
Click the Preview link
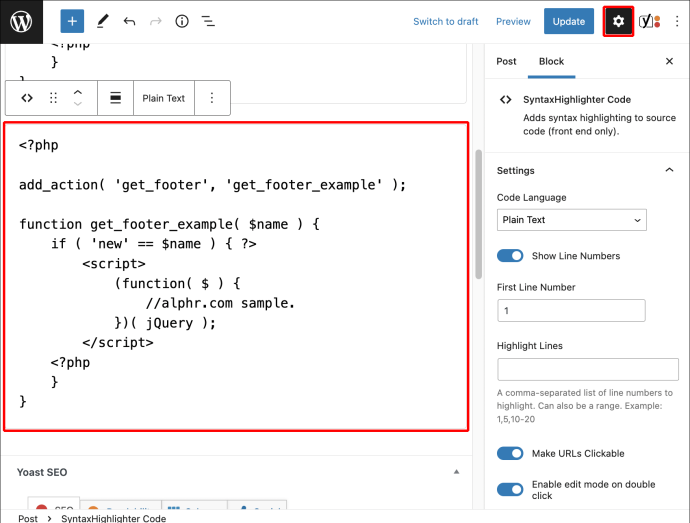[x=513, y=21]
